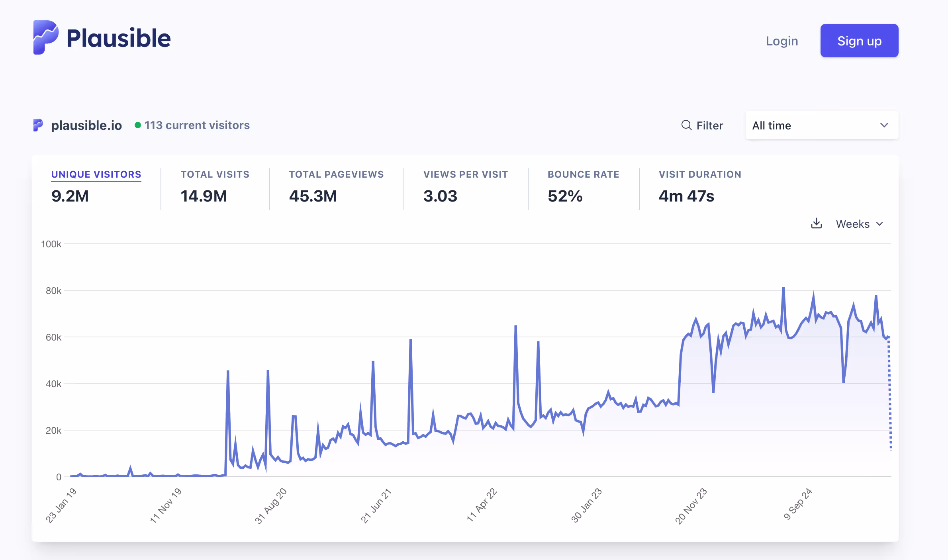Viewport: 948px width, 560px height.
Task: Click the 45.3M total pageviews value
Action: pyautogui.click(x=313, y=196)
